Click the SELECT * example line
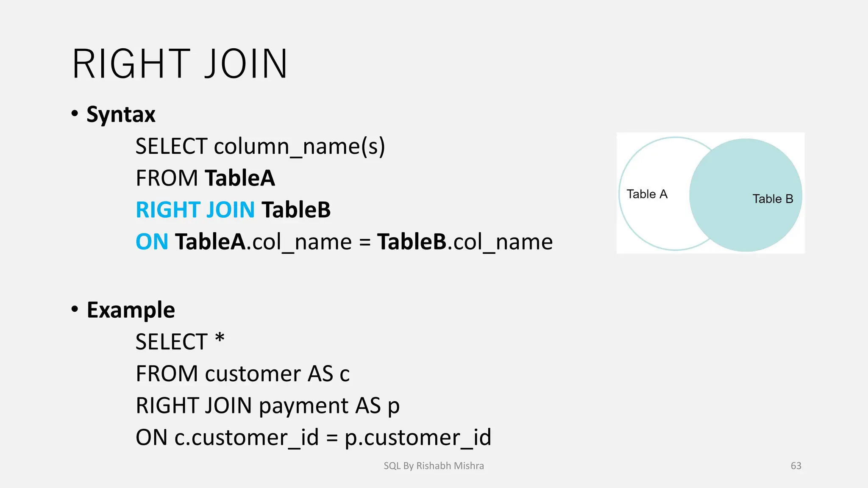Image resolution: width=868 pixels, height=488 pixels. point(180,341)
